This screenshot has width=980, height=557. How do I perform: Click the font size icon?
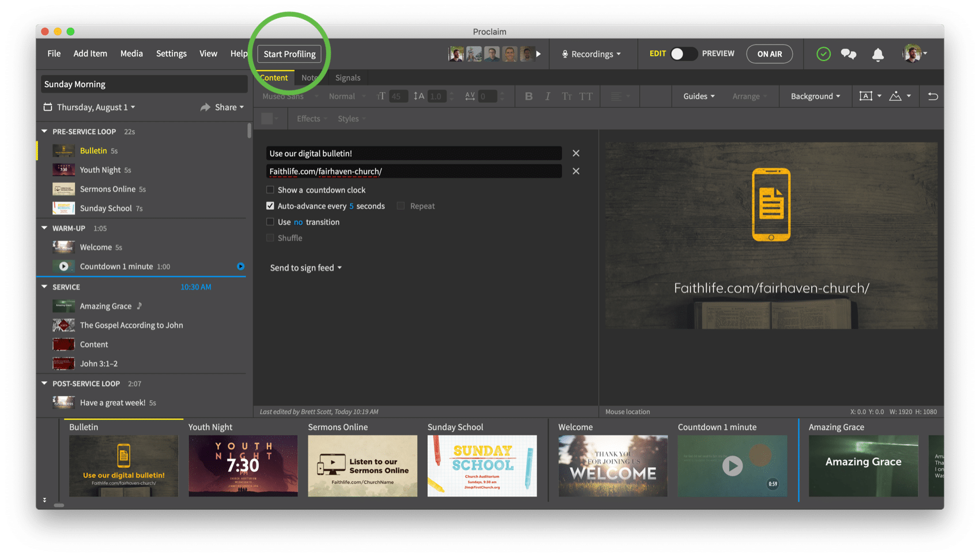click(x=381, y=96)
